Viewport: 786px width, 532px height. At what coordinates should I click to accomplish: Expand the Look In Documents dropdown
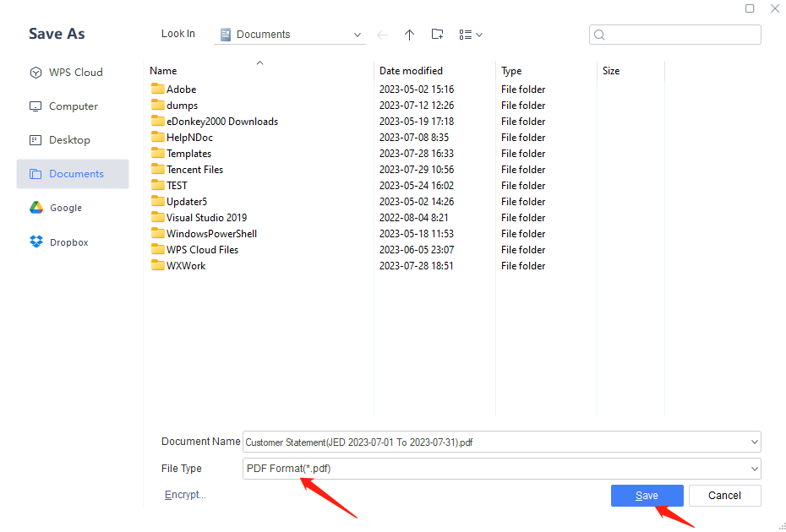358,35
